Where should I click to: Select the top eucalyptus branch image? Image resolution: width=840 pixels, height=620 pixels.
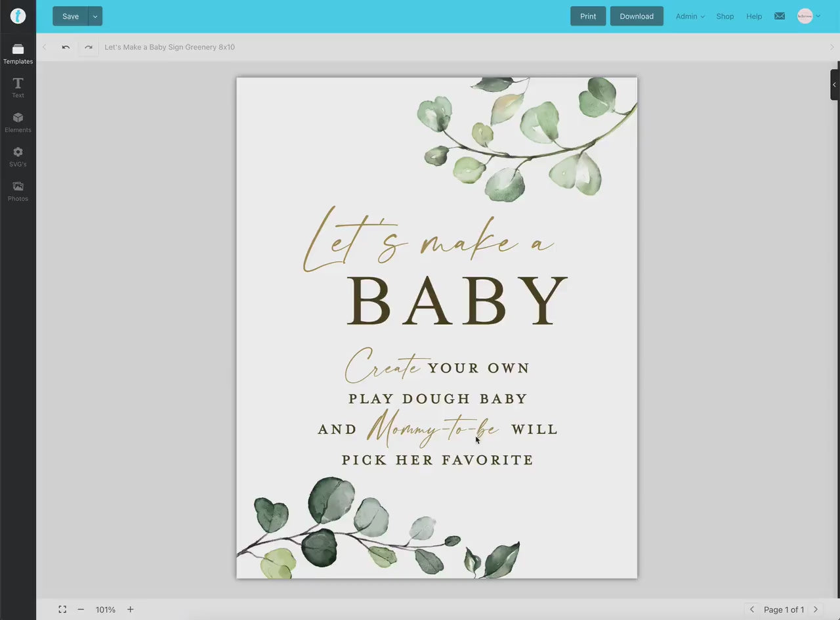click(527, 139)
